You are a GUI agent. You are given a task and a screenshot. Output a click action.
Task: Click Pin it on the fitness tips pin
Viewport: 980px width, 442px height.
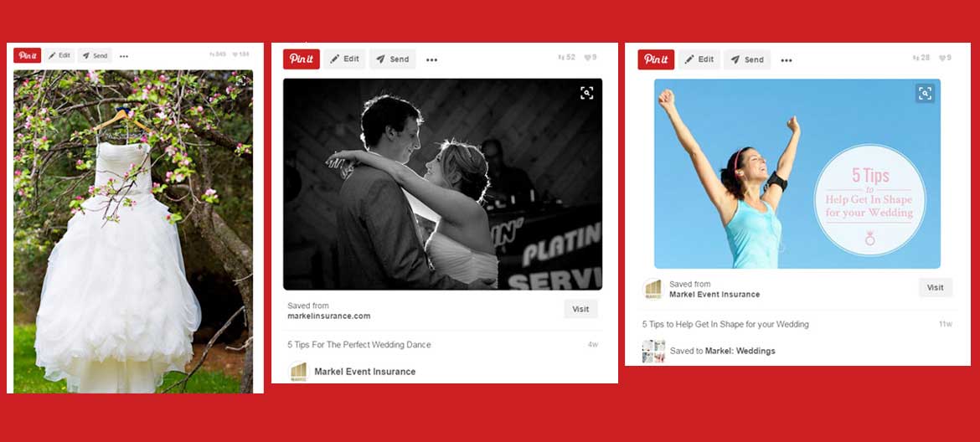point(656,59)
